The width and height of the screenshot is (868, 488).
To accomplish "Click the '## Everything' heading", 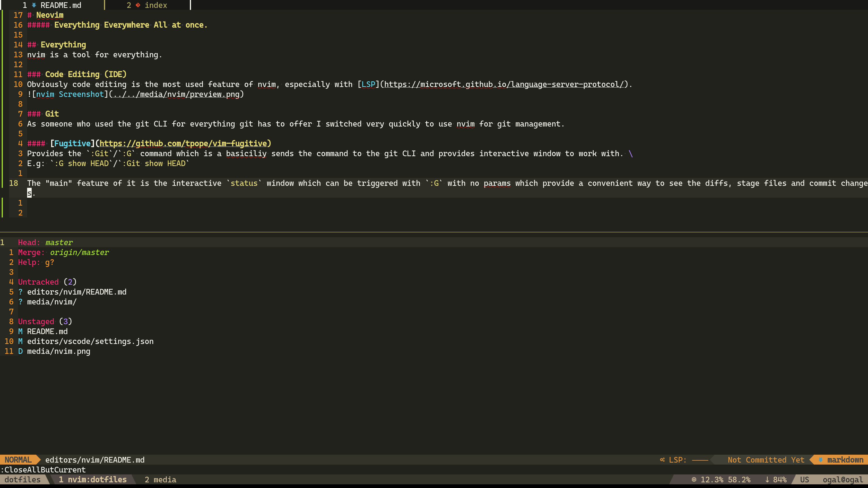I will (x=57, y=45).
